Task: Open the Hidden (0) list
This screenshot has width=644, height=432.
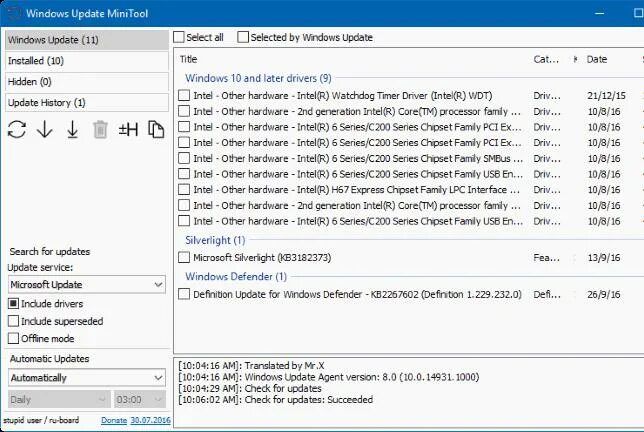Action: click(x=87, y=82)
